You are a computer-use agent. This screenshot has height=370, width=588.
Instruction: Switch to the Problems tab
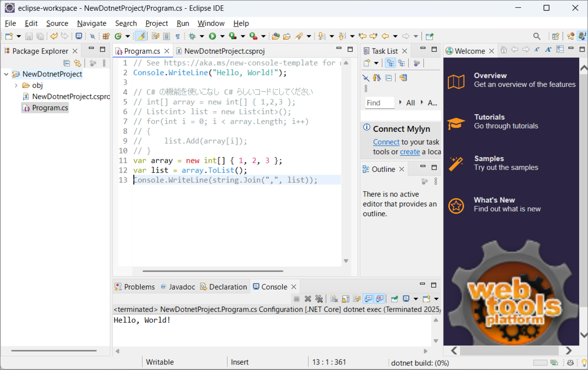(135, 287)
